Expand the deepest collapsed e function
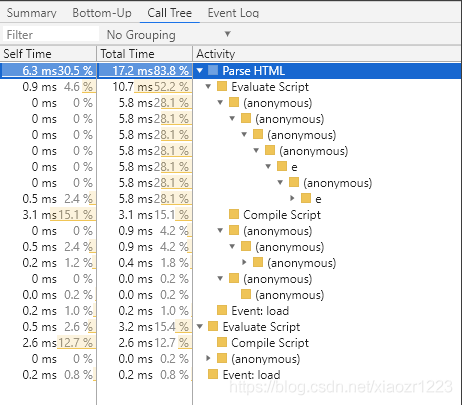This screenshot has width=462, height=405. (x=292, y=198)
